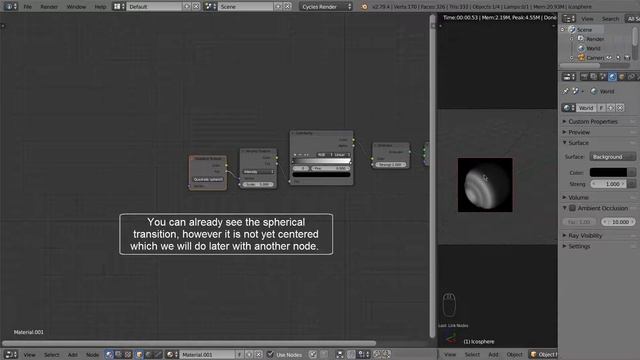
Task: Click the scene browse icon
Action: pyautogui.click(x=210, y=7)
